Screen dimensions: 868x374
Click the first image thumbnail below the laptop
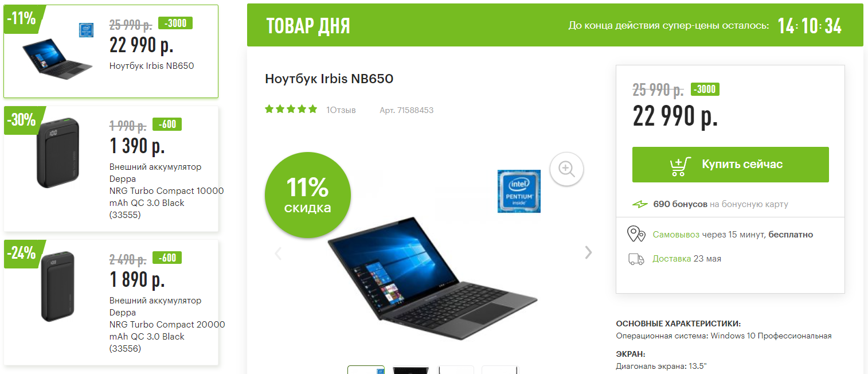[366, 370]
